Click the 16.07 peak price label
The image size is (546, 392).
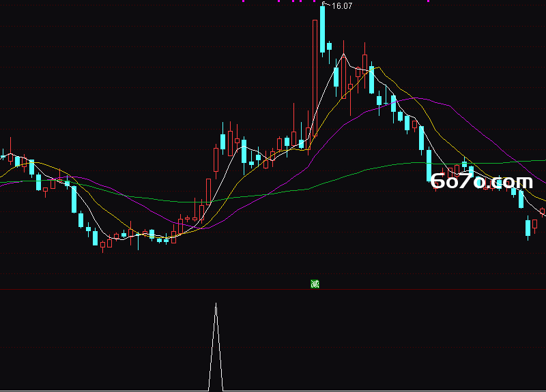[342, 6]
